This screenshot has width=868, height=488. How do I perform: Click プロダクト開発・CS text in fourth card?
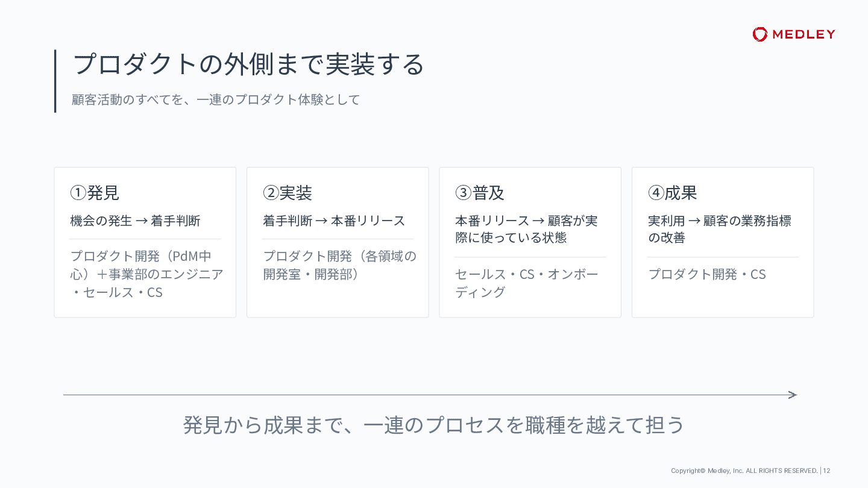(x=707, y=274)
